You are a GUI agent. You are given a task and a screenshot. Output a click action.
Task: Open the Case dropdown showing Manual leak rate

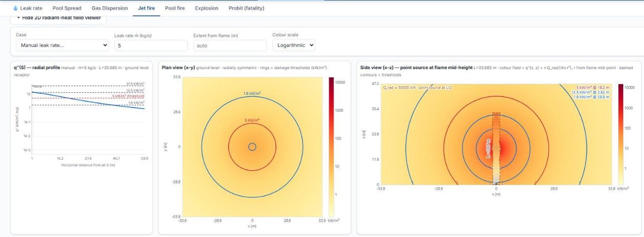tap(62, 45)
